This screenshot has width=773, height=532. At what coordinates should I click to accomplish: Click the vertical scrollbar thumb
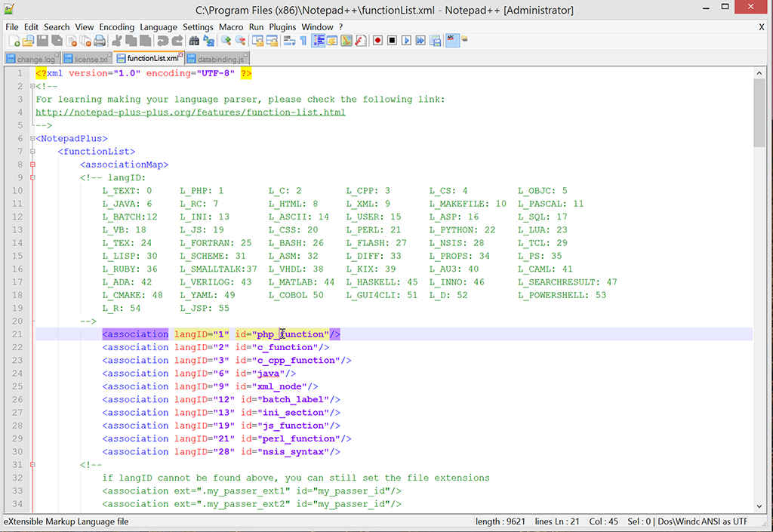tap(759, 113)
